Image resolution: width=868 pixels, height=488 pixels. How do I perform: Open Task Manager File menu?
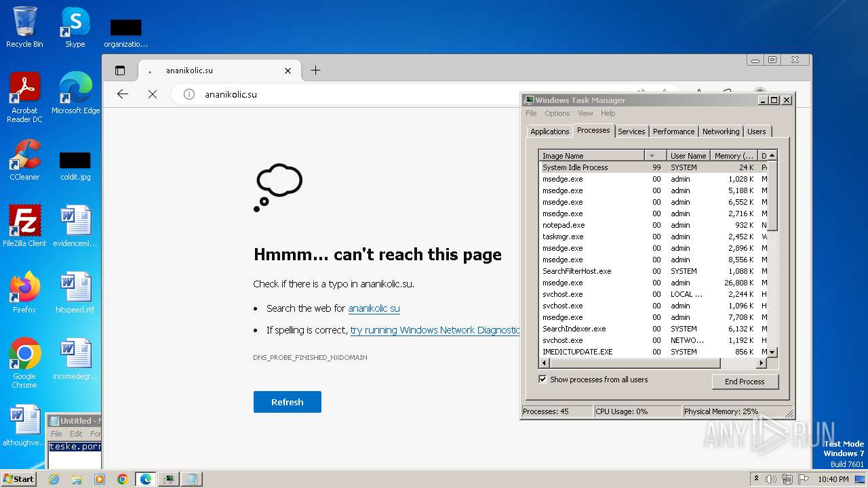point(531,113)
